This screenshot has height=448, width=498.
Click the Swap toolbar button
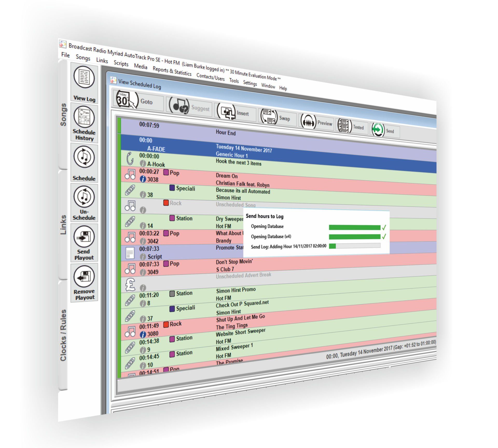[278, 117]
